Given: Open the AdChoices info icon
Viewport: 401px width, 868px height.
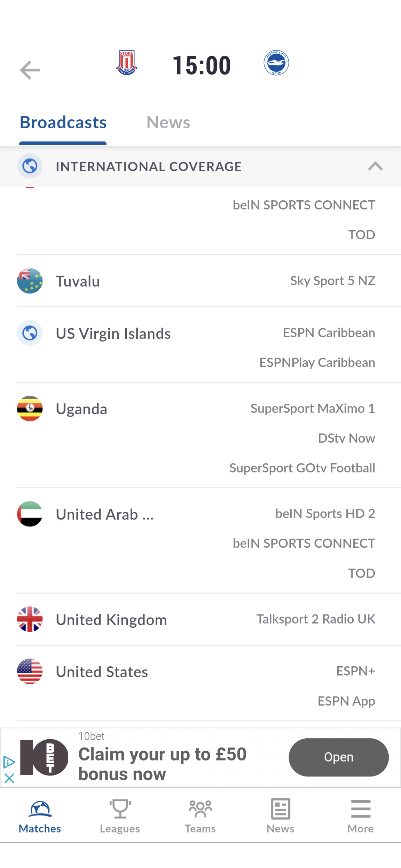Looking at the screenshot, I should click(9, 763).
